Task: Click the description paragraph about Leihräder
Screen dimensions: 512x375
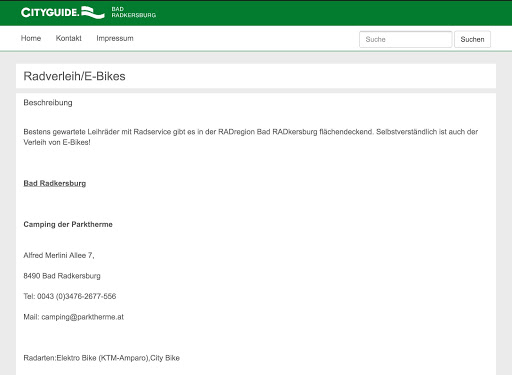Action: [x=251, y=137]
